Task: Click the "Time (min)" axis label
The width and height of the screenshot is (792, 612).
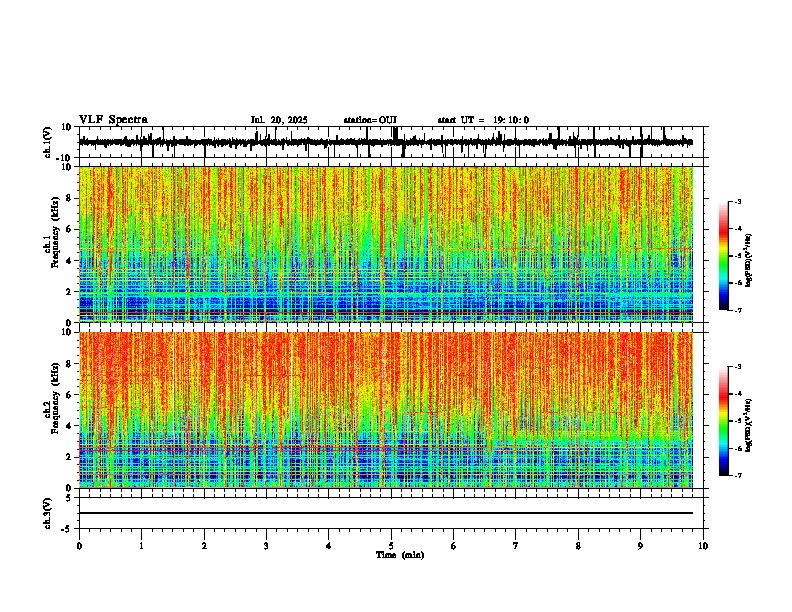Action: [400, 555]
